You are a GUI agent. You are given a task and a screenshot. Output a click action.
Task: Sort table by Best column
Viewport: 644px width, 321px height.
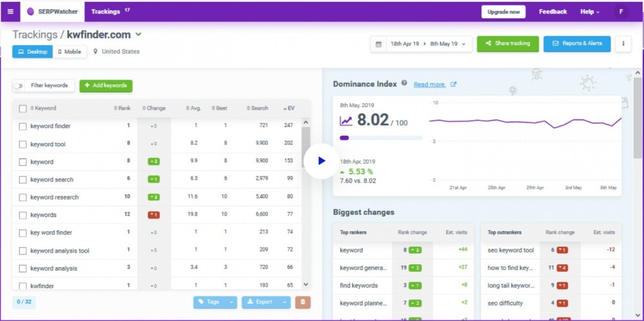(220, 108)
